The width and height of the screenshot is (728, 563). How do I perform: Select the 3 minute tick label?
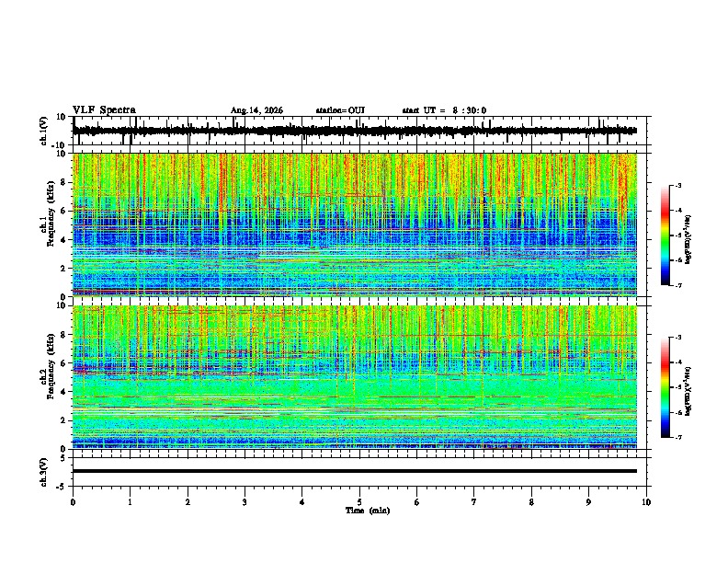245,502
